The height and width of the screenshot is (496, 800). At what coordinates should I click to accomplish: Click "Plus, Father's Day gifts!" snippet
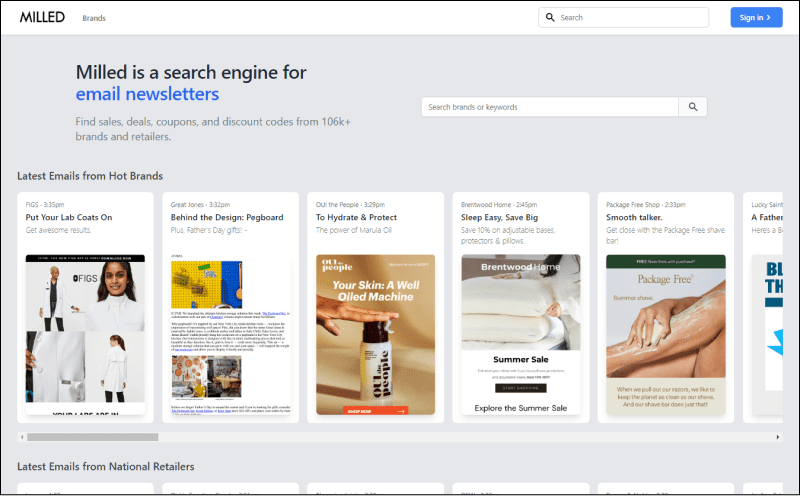pyautogui.click(x=207, y=230)
